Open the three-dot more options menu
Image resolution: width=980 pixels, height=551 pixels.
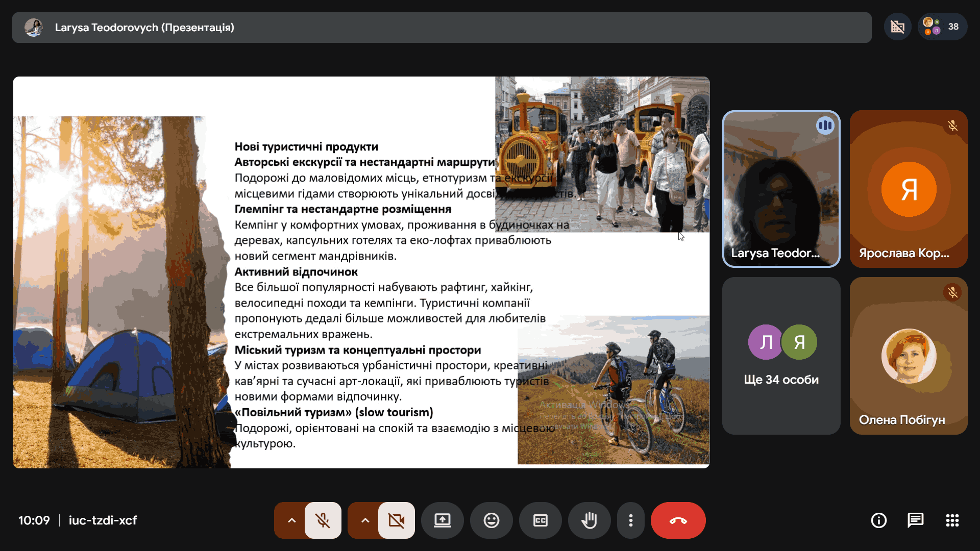[631, 520]
